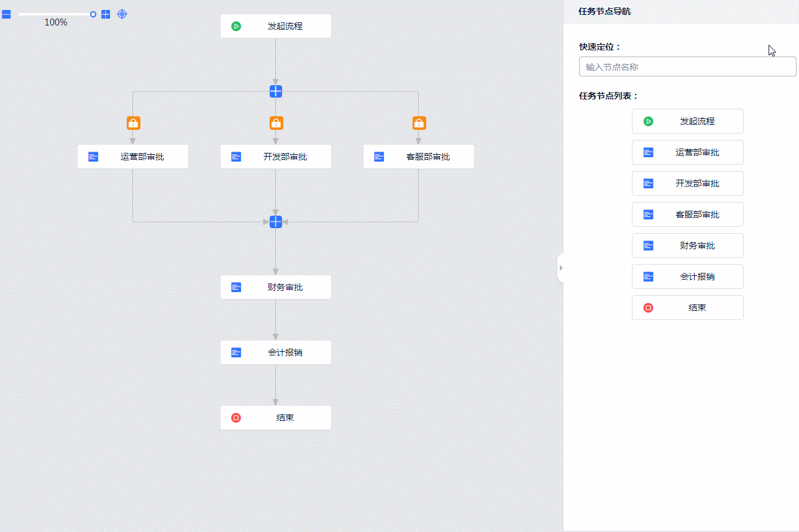Viewport: 799px width, 532px height.
Task: Select 发起流程 in the task node list
Action: pyautogui.click(x=687, y=121)
